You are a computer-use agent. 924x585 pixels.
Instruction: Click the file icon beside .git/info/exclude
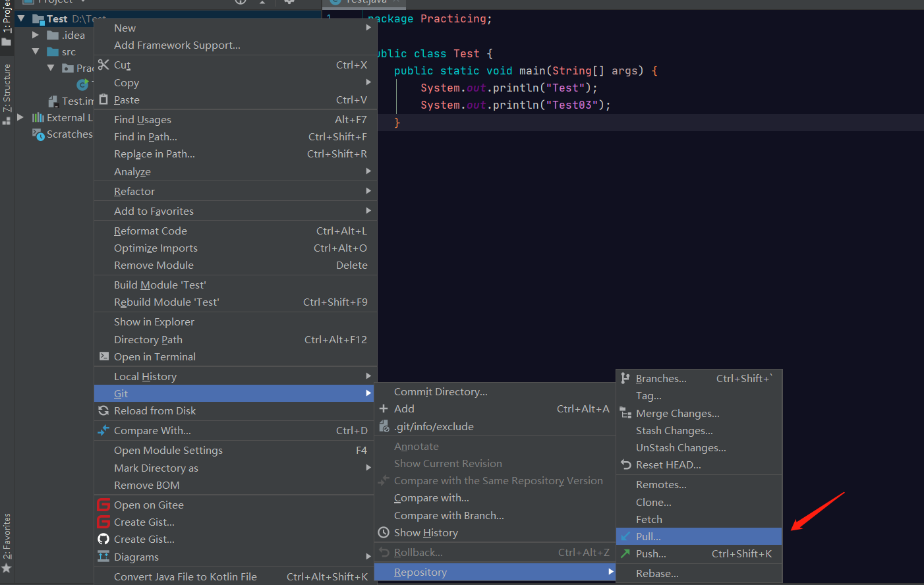click(384, 426)
